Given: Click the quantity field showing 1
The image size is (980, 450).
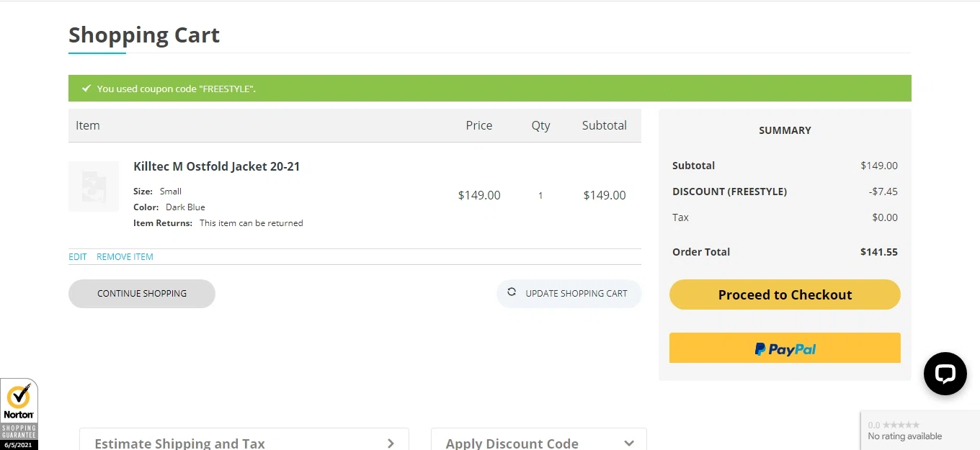Looking at the screenshot, I should [540, 195].
